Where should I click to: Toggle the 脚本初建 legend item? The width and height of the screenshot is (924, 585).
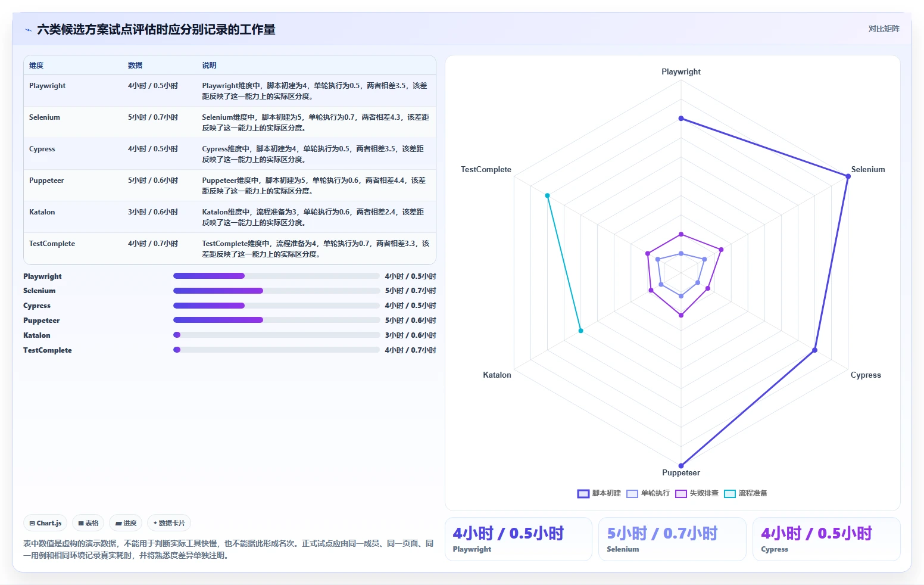(x=599, y=493)
